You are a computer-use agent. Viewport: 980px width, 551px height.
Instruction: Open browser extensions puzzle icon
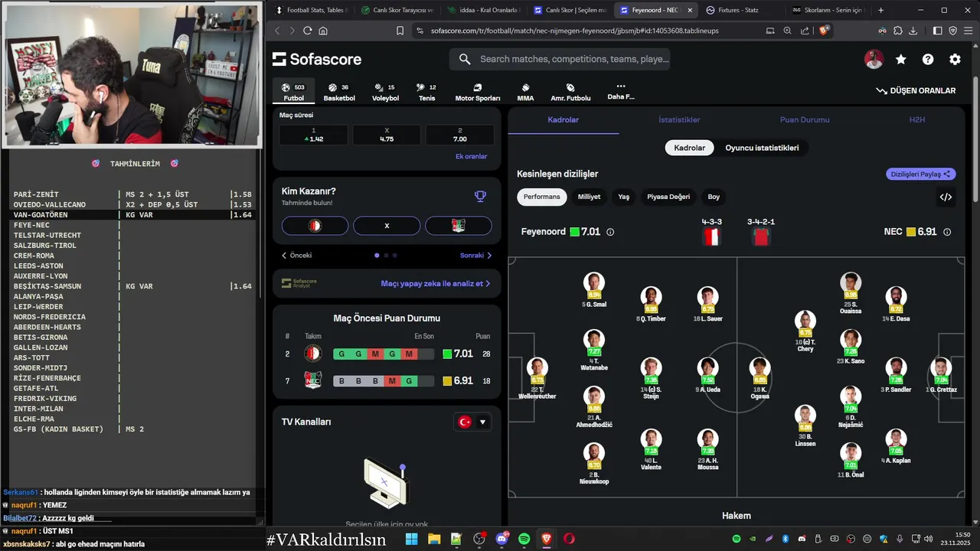pyautogui.click(x=897, y=31)
